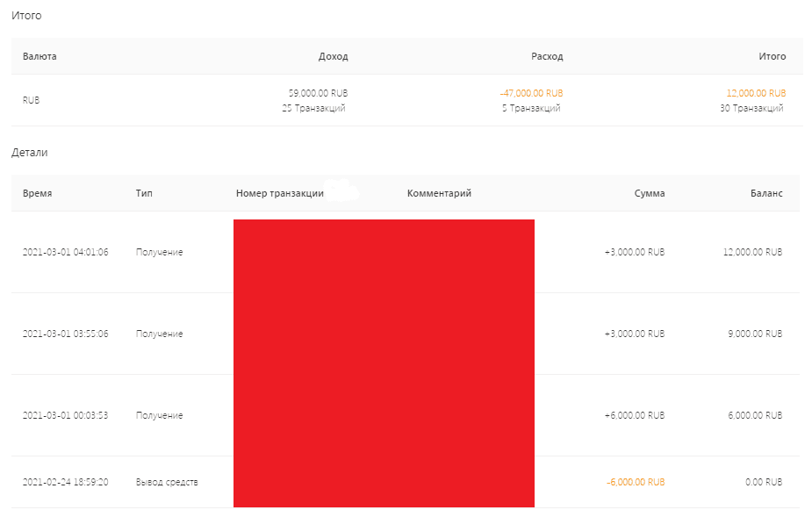This screenshot has height=510, width=812.
Task: Click the +6,000.00 RUB transaction amount
Action: tap(634, 416)
